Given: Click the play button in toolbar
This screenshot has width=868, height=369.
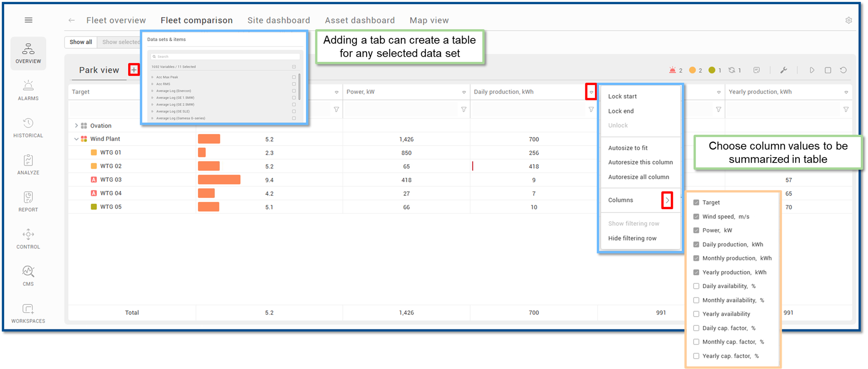Looking at the screenshot, I should (x=812, y=70).
